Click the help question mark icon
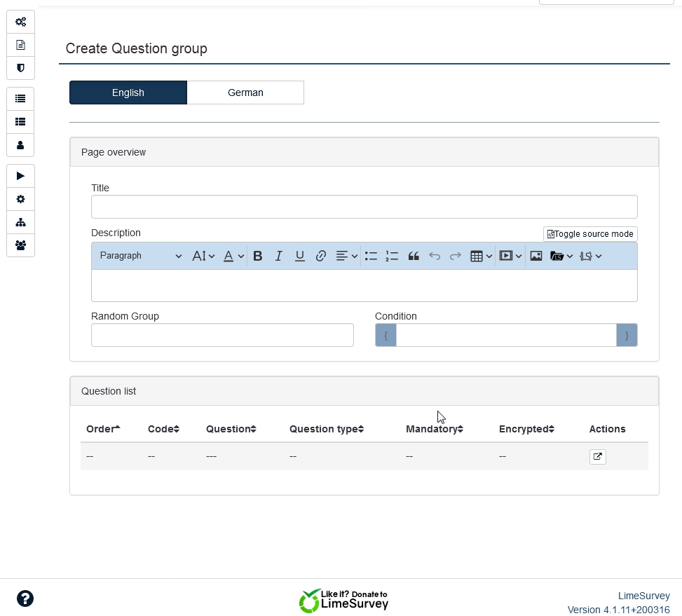The width and height of the screenshot is (682, 616). tap(25, 598)
